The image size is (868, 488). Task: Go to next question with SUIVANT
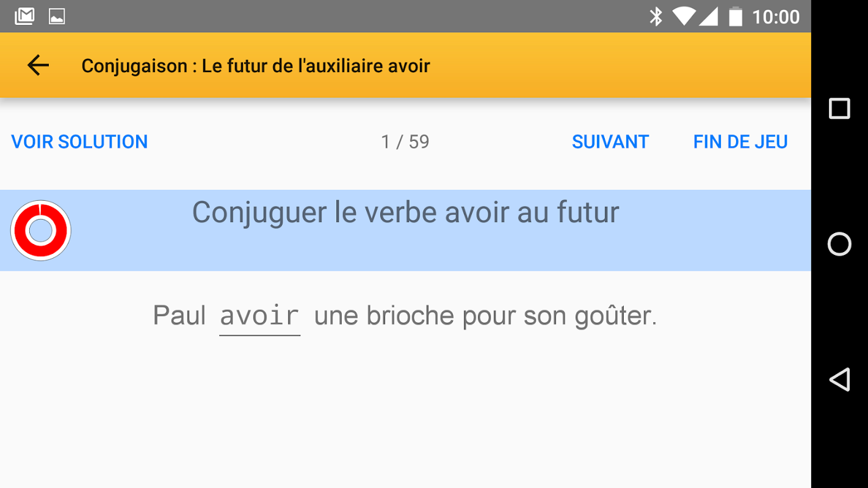610,142
